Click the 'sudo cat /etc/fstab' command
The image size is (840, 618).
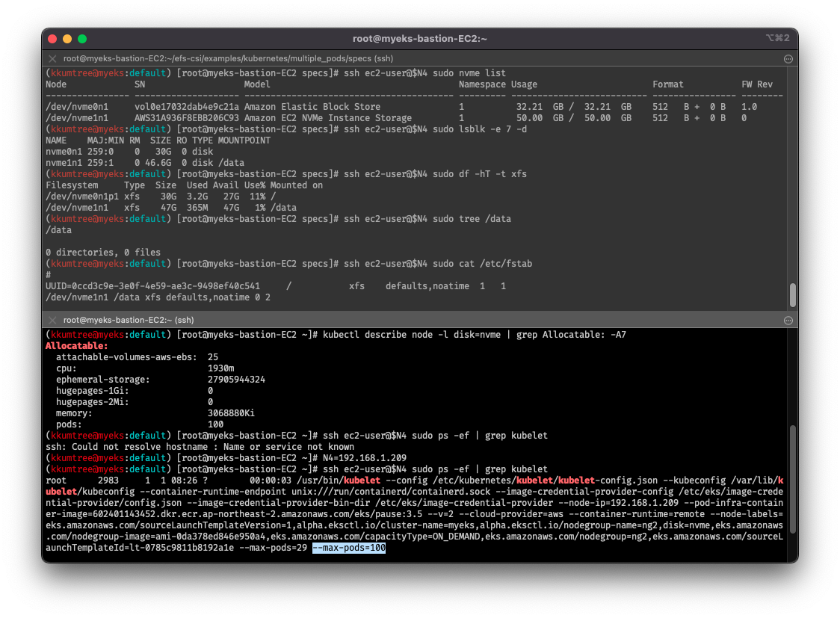[482, 264]
